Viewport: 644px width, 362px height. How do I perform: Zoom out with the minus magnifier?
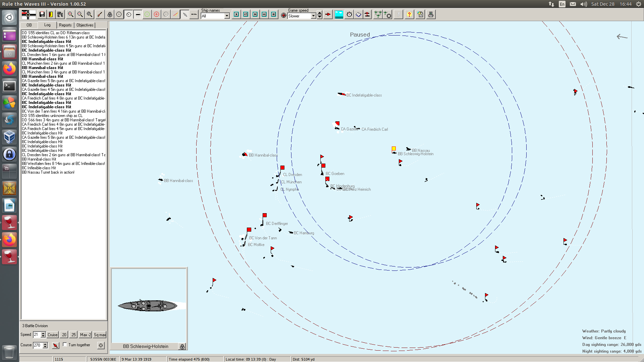pos(80,14)
